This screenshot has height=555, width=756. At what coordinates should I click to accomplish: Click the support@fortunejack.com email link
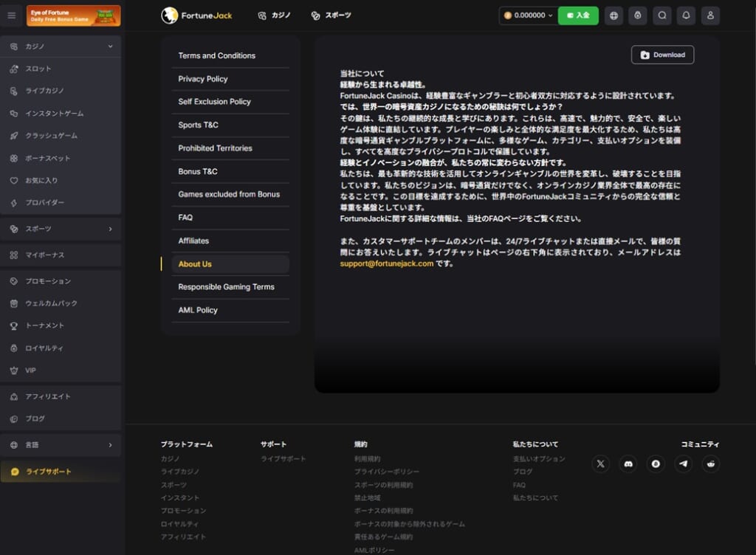[387, 263]
